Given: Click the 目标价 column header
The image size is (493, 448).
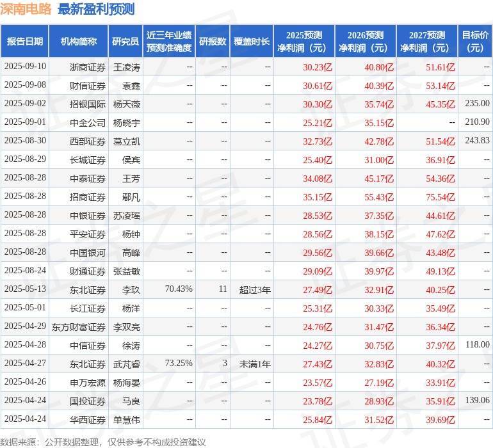Looking at the screenshot, I should tap(475, 42).
